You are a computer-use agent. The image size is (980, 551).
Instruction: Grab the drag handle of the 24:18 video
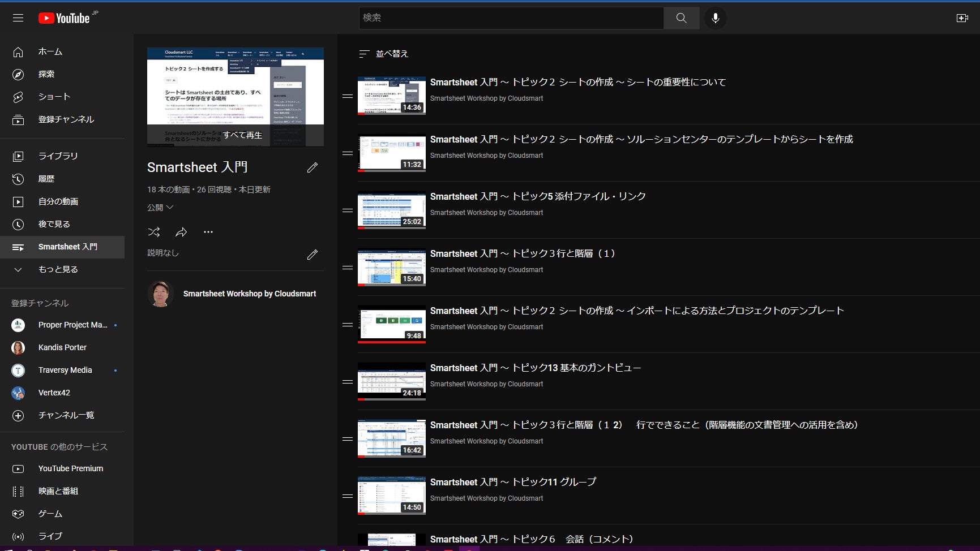[348, 382]
